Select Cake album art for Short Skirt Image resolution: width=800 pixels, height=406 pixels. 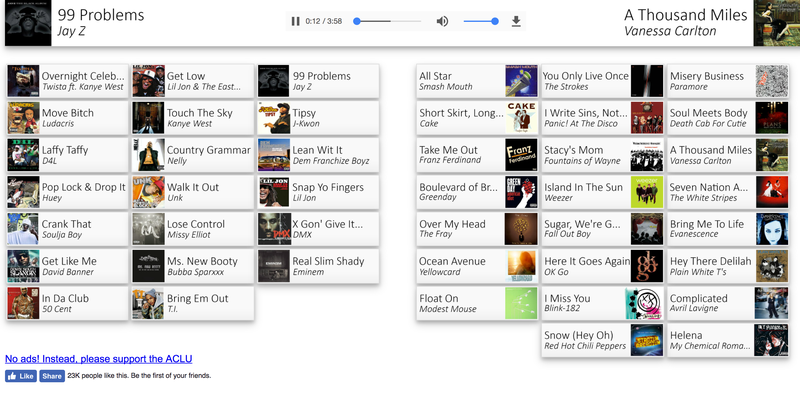[x=521, y=118]
